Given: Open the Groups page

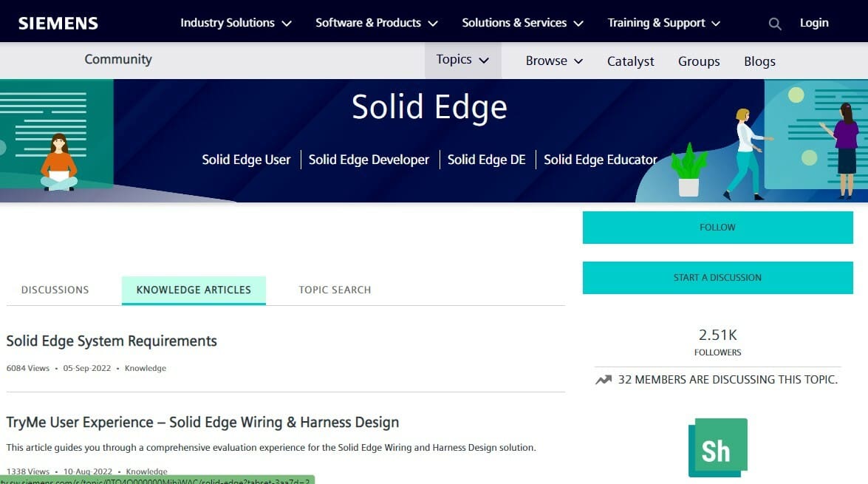Looking at the screenshot, I should pos(699,61).
